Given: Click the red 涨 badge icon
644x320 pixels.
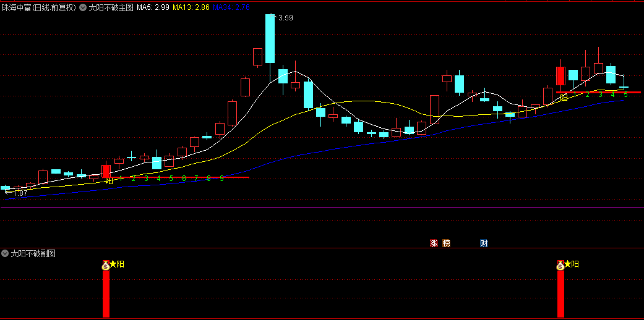Looking at the screenshot, I should (x=434, y=243).
